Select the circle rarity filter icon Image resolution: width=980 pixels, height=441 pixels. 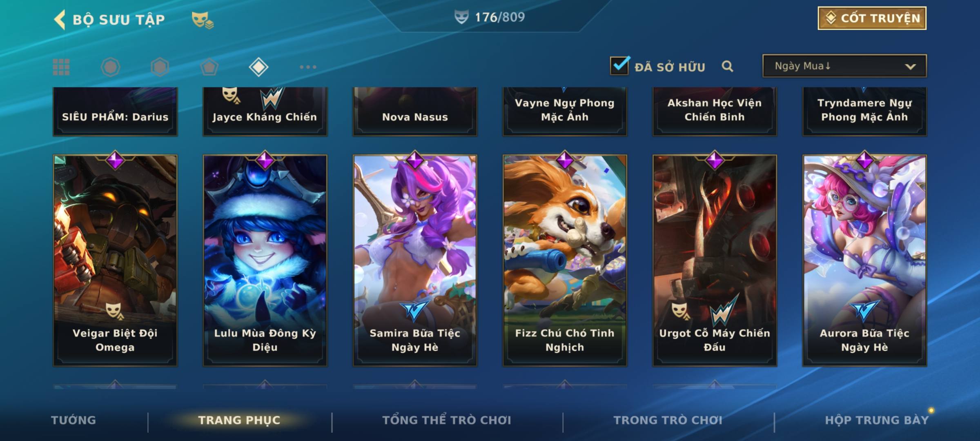[x=110, y=67]
